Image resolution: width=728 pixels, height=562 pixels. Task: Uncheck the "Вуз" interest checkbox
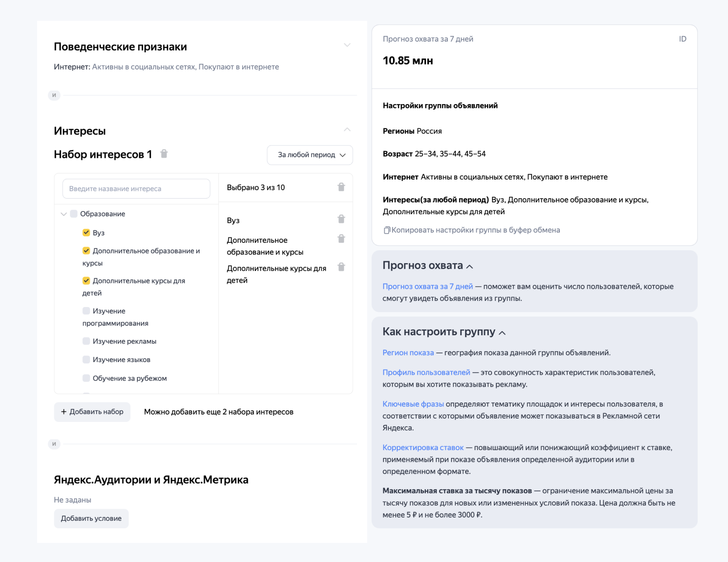86,232
